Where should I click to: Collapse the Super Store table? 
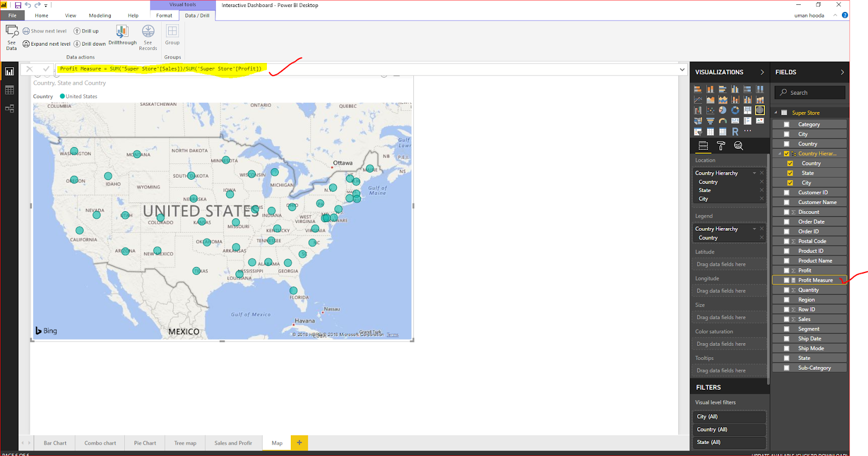pos(776,112)
